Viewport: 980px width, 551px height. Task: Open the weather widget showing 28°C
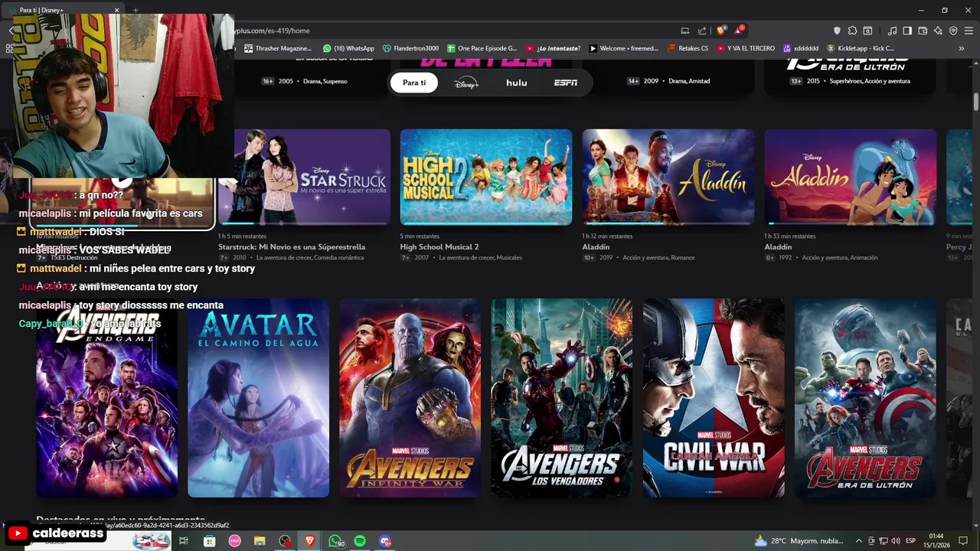click(x=799, y=541)
